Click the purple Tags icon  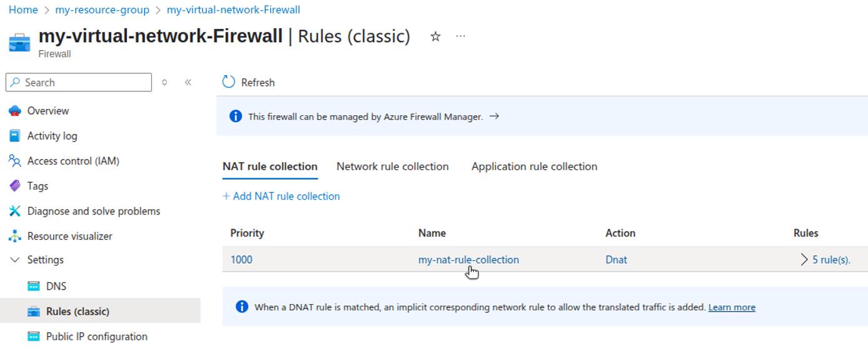(15, 186)
